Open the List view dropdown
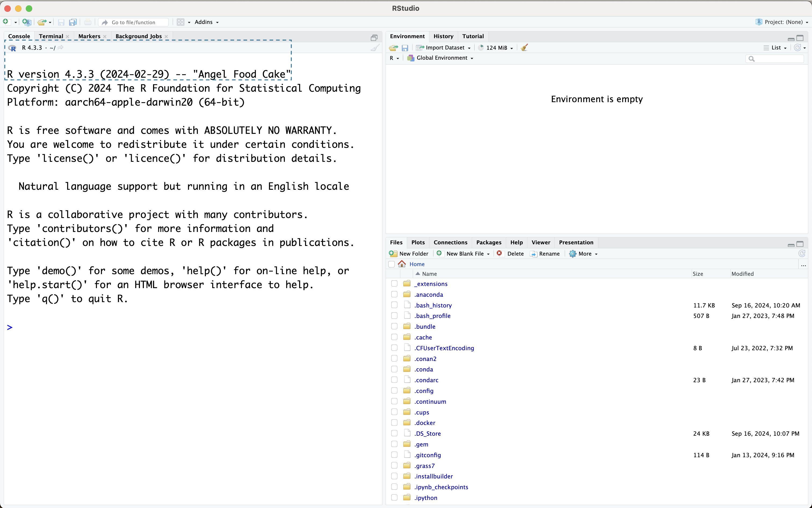The width and height of the screenshot is (812, 508). [775, 48]
